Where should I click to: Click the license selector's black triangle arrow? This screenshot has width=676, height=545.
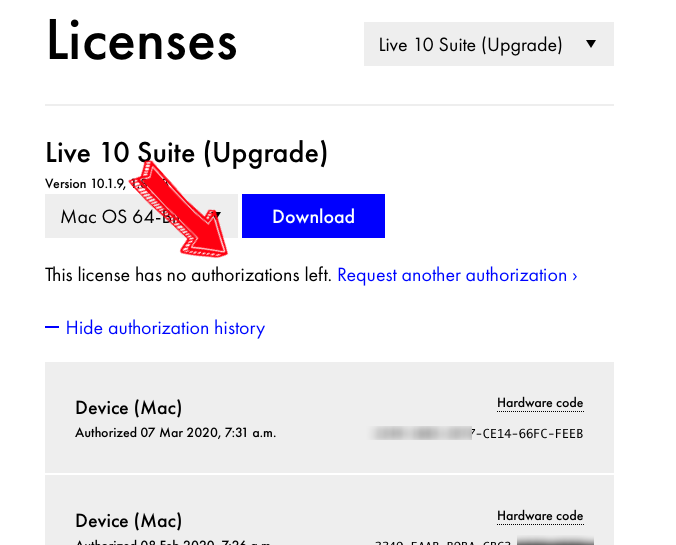point(591,45)
